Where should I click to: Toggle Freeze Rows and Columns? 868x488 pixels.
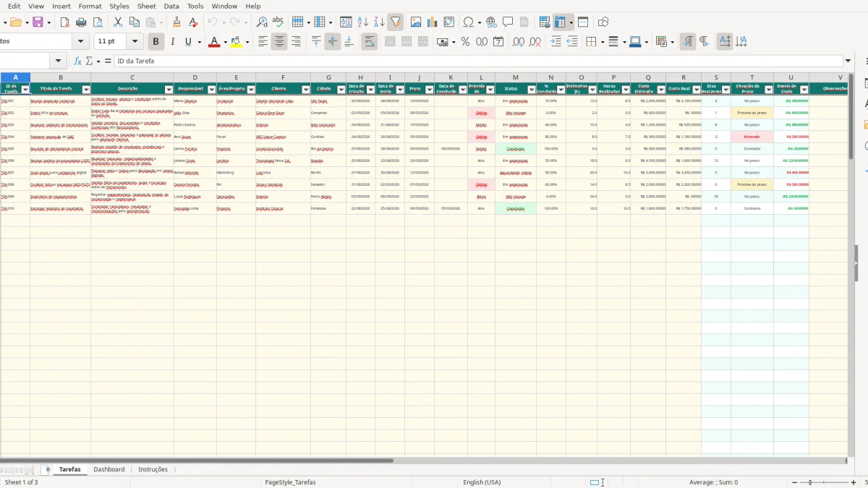point(560,22)
